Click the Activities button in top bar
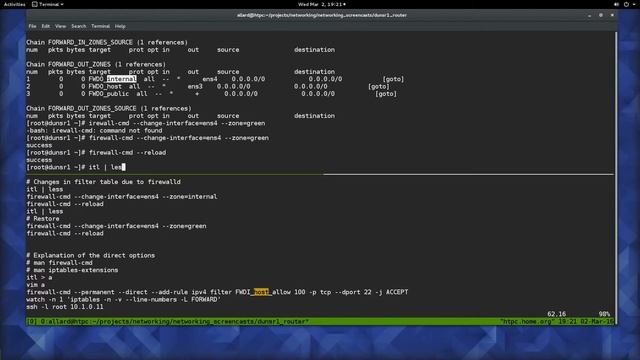 pos(14,4)
